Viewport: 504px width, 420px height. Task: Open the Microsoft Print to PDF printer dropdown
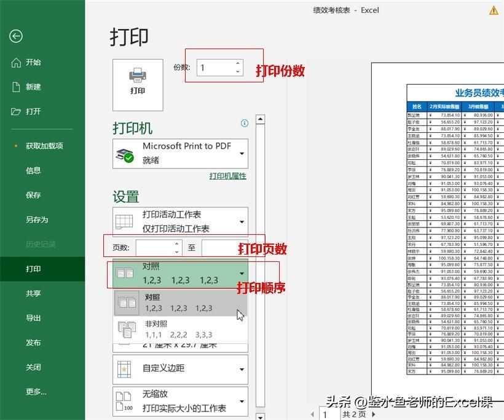pyautogui.click(x=180, y=154)
